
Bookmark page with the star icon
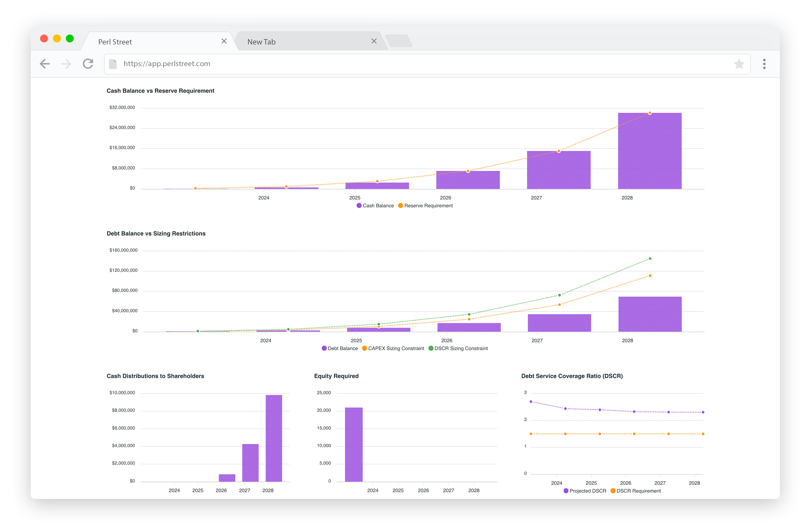pos(739,64)
